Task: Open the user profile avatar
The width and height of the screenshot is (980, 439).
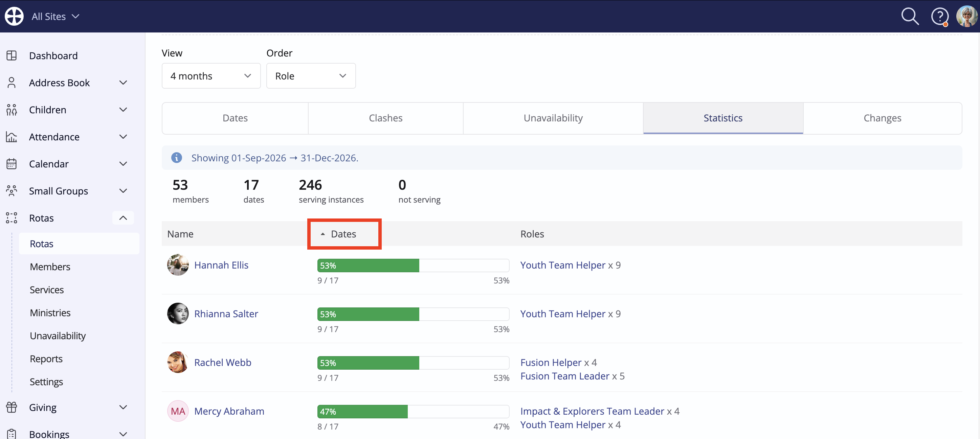Action: (966, 16)
